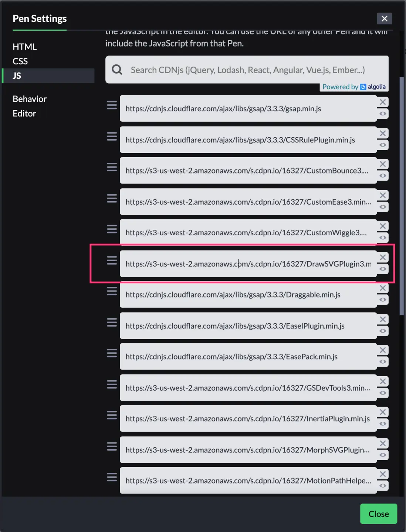Image resolution: width=406 pixels, height=532 pixels.
Task: Remove the EaselPlugin.min.js resource
Action: point(383,319)
